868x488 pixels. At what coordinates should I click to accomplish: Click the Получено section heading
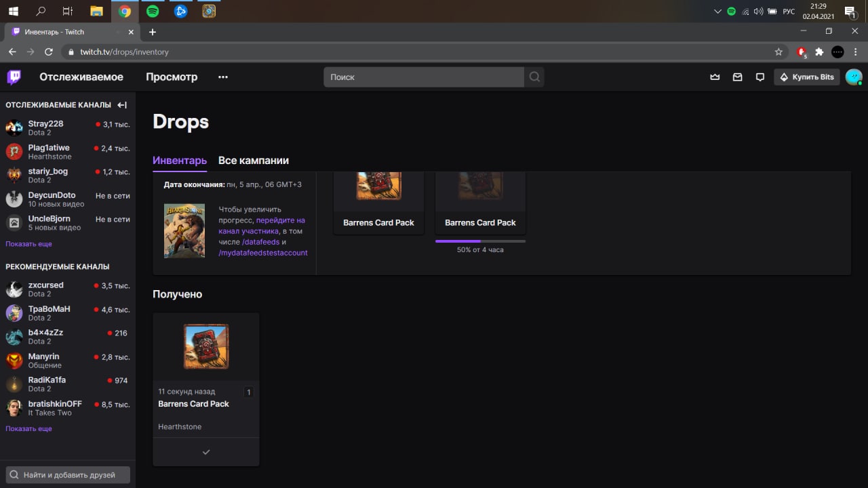click(x=178, y=294)
